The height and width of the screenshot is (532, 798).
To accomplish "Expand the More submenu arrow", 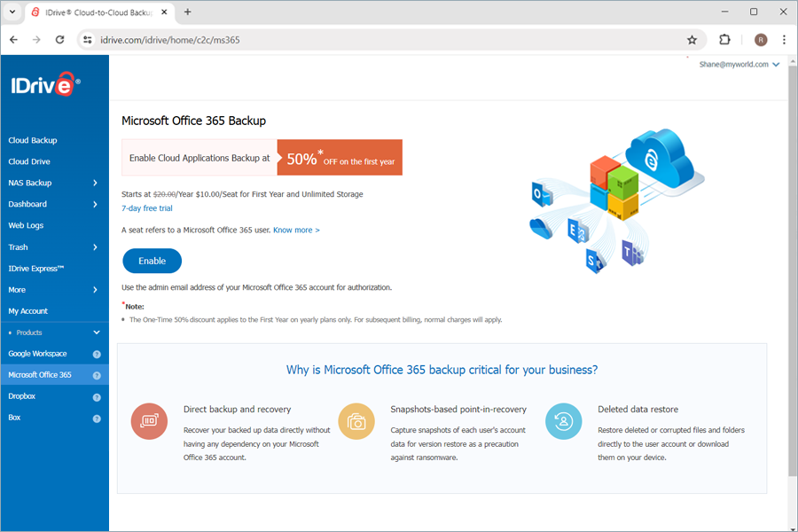I will click(95, 290).
